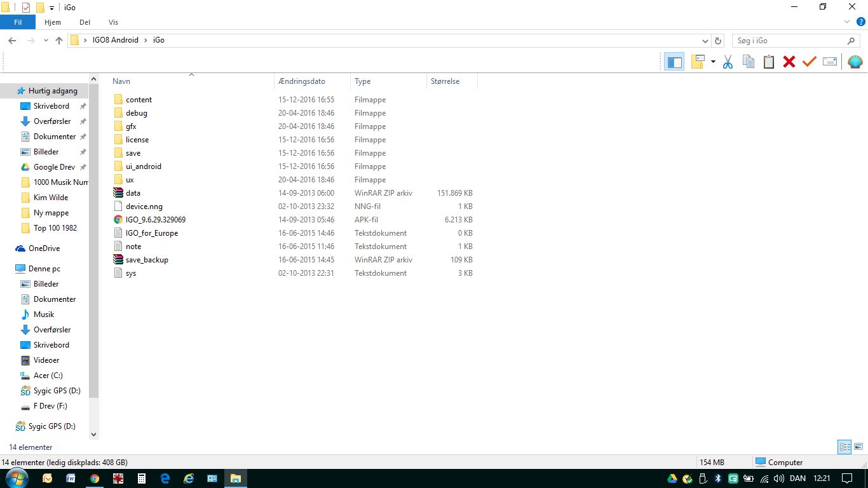The width and height of the screenshot is (868, 488).
Task: Copy using the two-pages toolbar icon
Action: [749, 62]
